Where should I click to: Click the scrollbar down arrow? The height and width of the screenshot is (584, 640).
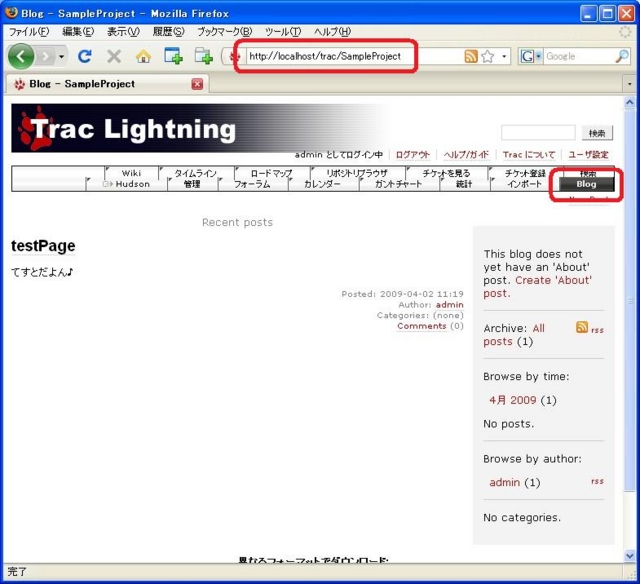point(630,556)
